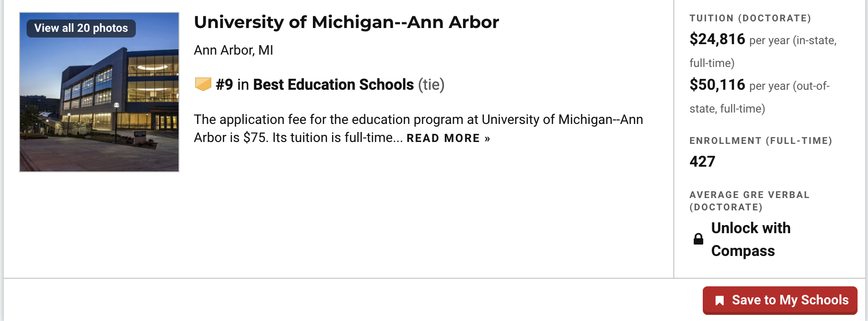The width and height of the screenshot is (868, 321).
Task: Click the Average GRE Verbal (Doctorate) heading
Action: (749, 201)
